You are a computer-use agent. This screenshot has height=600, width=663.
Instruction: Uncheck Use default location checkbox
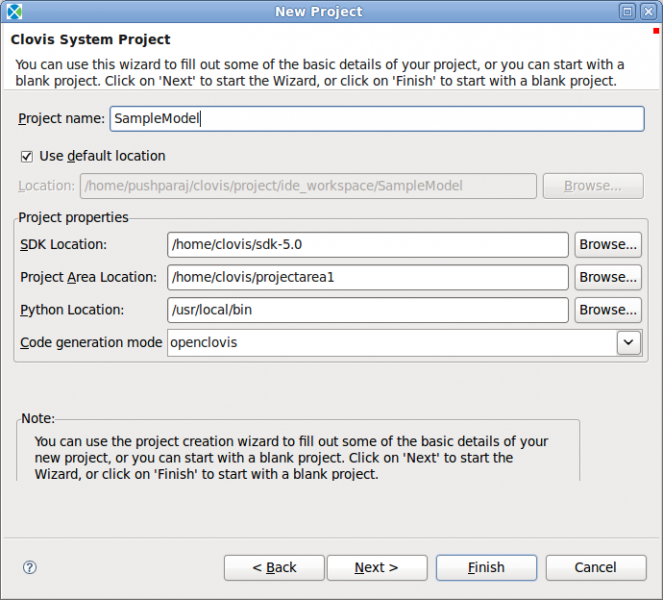click(27, 156)
